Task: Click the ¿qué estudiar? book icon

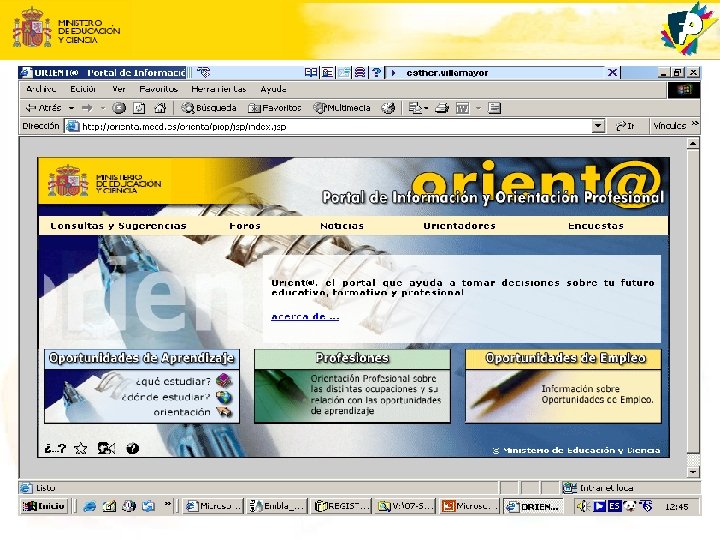Action: [x=224, y=380]
